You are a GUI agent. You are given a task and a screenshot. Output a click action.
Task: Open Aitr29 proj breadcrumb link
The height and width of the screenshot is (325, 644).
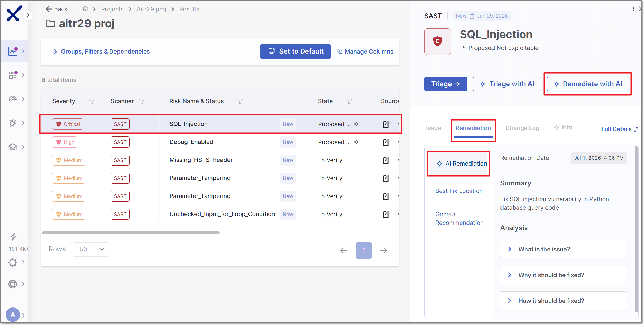point(151,9)
